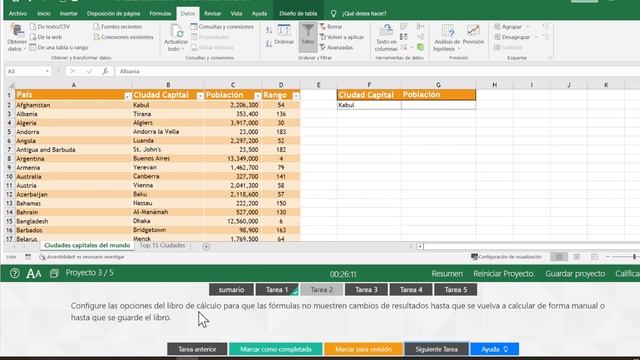Click the blue Ayuda button
Screen dimensions: 640x360
tap(495, 349)
